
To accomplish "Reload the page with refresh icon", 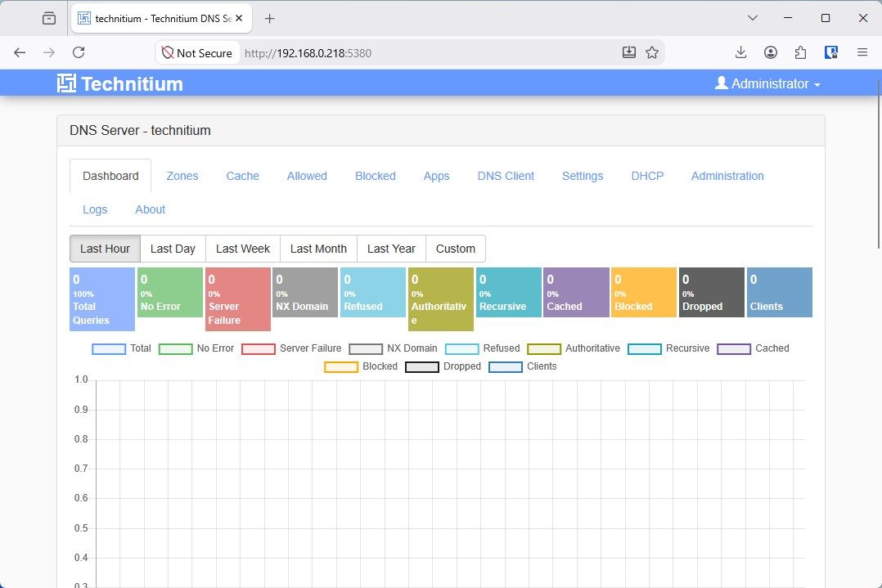I will click(x=79, y=53).
